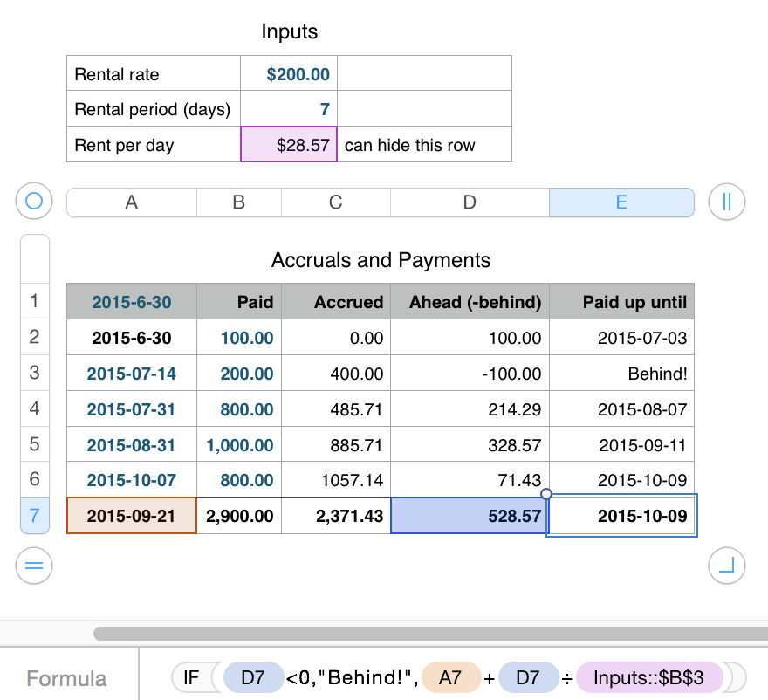This screenshot has height=700, width=768.
Task: Select the 528.57 Ahead cell
Action: [470, 516]
